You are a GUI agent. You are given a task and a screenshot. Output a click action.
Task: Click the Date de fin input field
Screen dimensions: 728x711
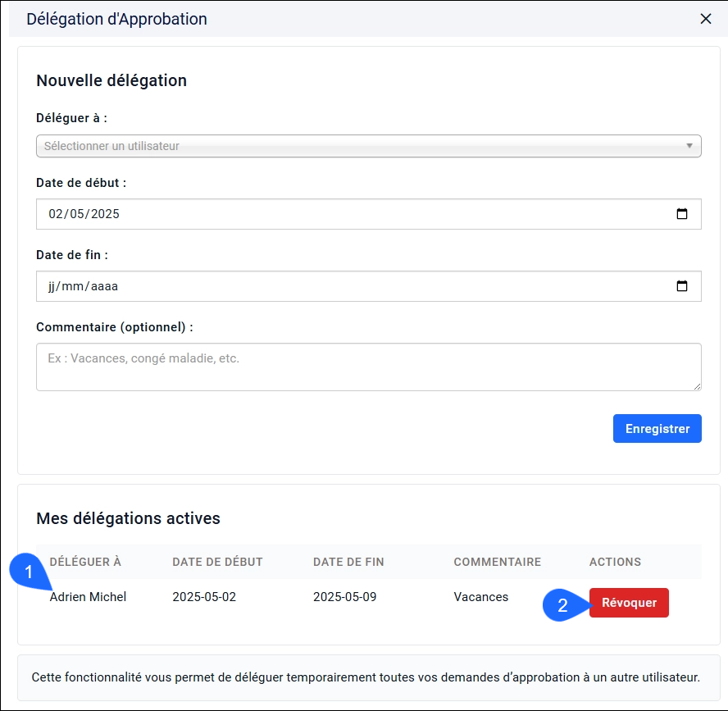(369, 286)
